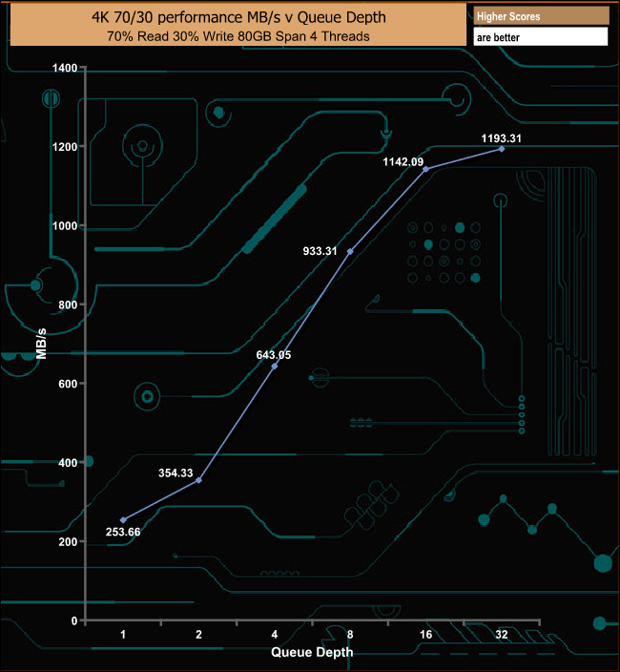Click the 'are better' legend box
Viewport: 620px width, 672px height.
click(x=541, y=37)
